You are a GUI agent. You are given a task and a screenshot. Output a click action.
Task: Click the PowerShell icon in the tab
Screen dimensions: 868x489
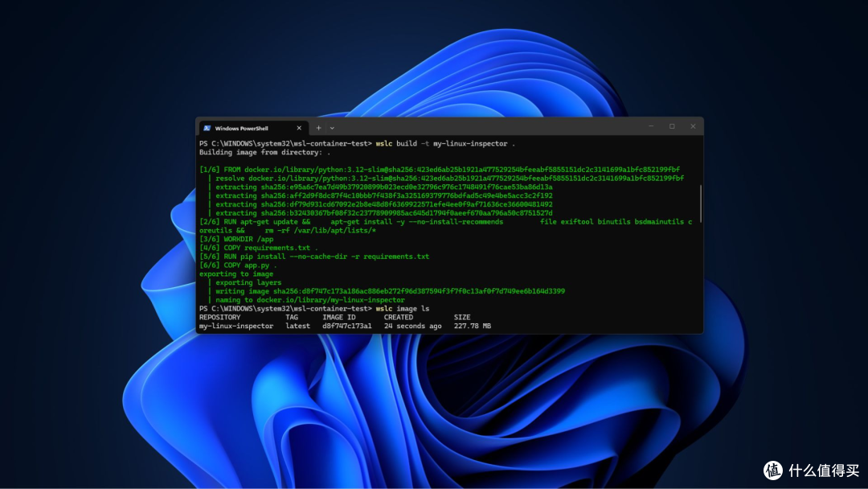pos(207,128)
